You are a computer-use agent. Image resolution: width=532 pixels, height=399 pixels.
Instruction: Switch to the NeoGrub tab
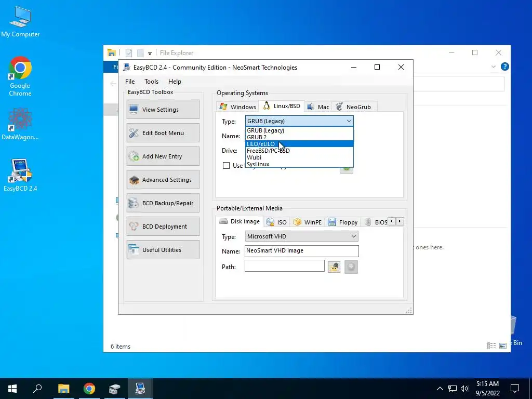pos(354,107)
